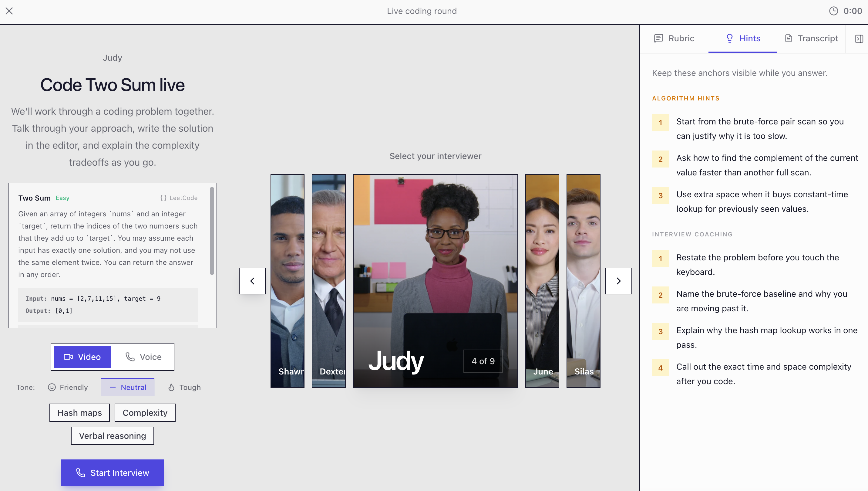The width and height of the screenshot is (868, 491).
Task: Open the Rubric tab
Action: (x=674, y=39)
